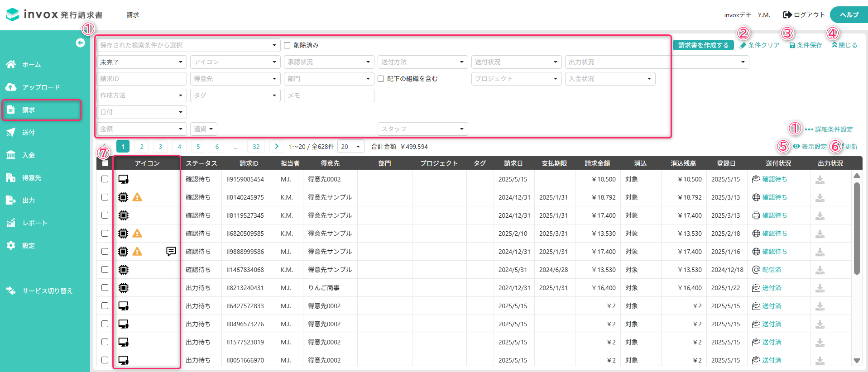Check the 配下の組織を含む checkbox
The image size is (868, 372).
point(381,79)
